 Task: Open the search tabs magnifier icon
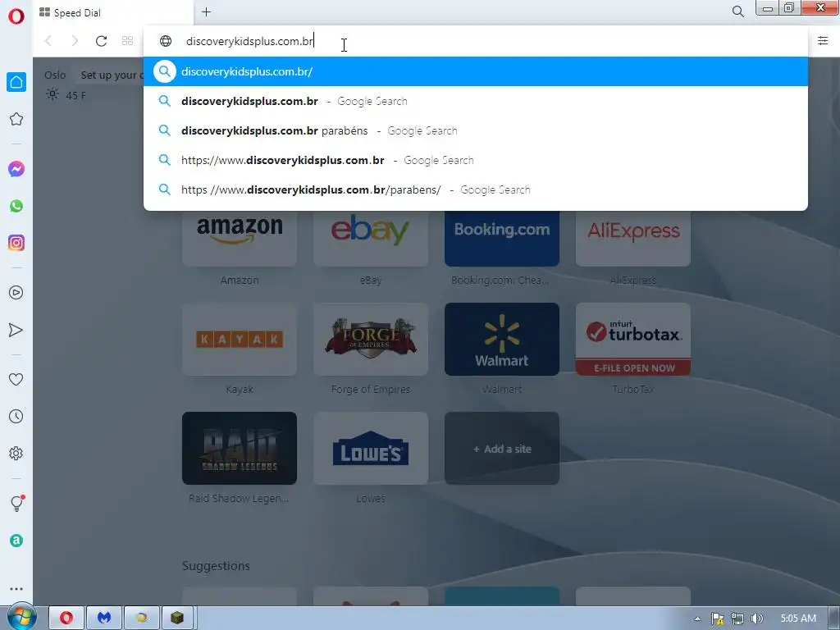(737, 11)
